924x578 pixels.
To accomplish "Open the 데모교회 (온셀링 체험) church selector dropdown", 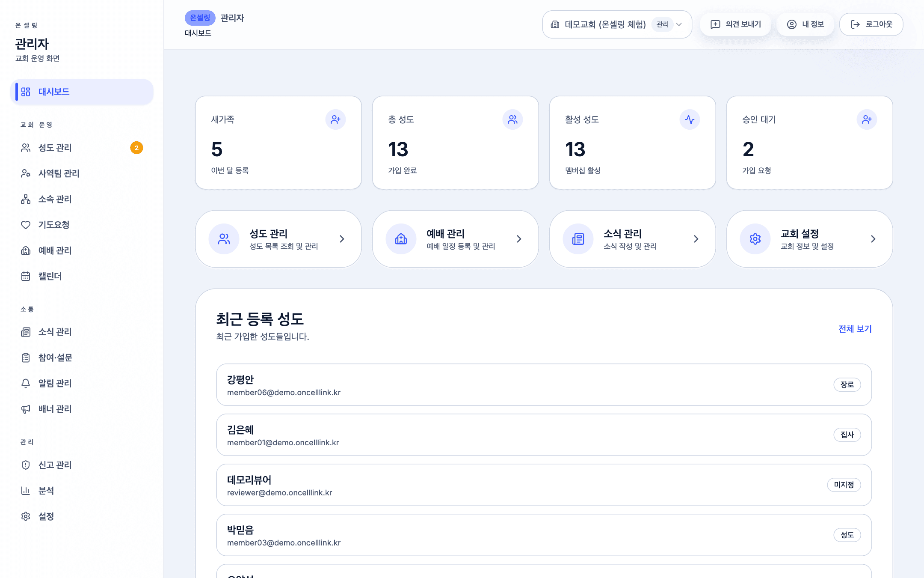I will tap(617, 24).
